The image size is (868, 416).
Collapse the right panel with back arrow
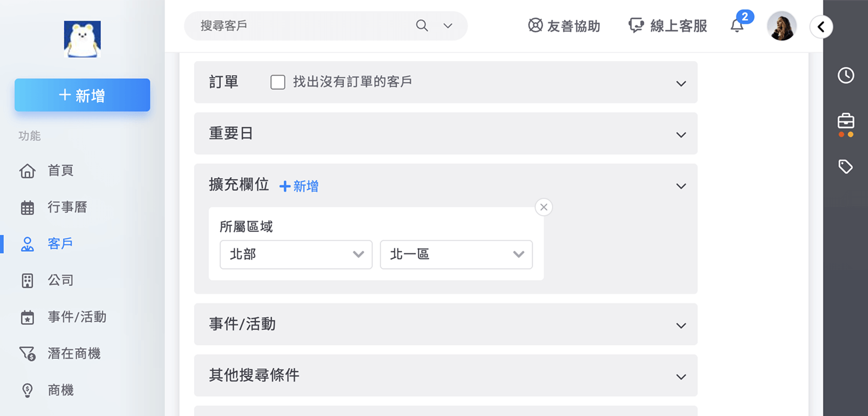tap(821, 27)
